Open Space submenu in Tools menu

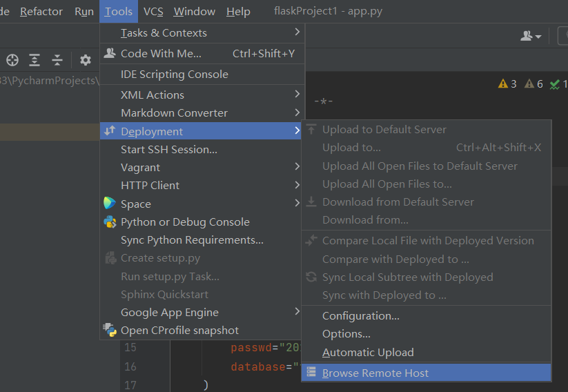136,204
